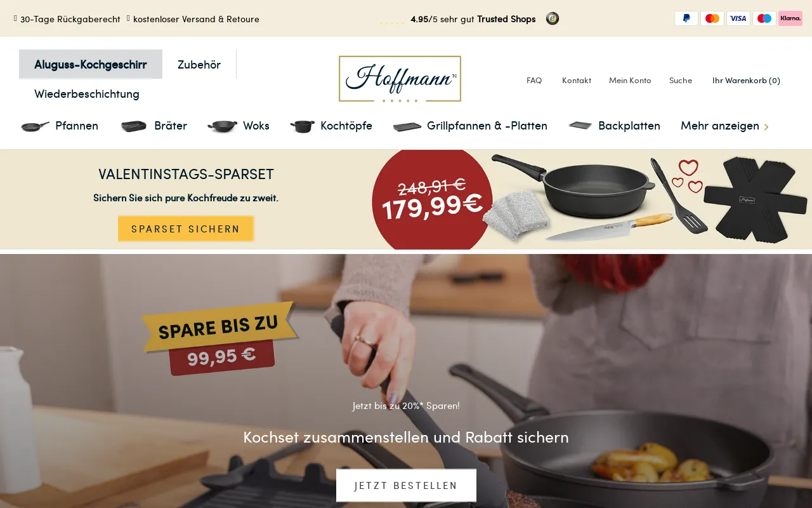Image resolution: width=812 pixels, height=508 pixels.
Task: Switch to the Zubehör tab
Action: tap(199, 64)
